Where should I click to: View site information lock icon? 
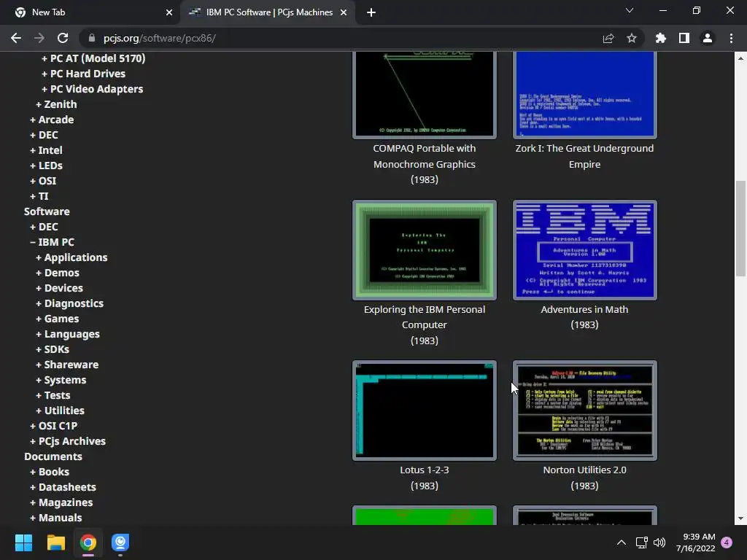tap(93, 38)
